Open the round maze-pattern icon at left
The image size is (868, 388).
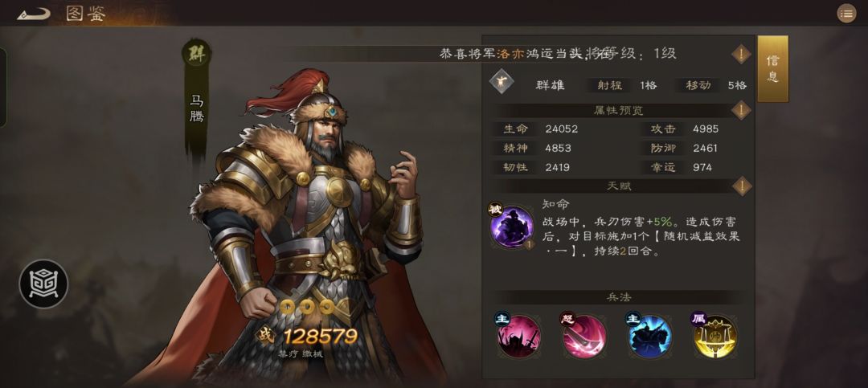[x=43, y=284]
